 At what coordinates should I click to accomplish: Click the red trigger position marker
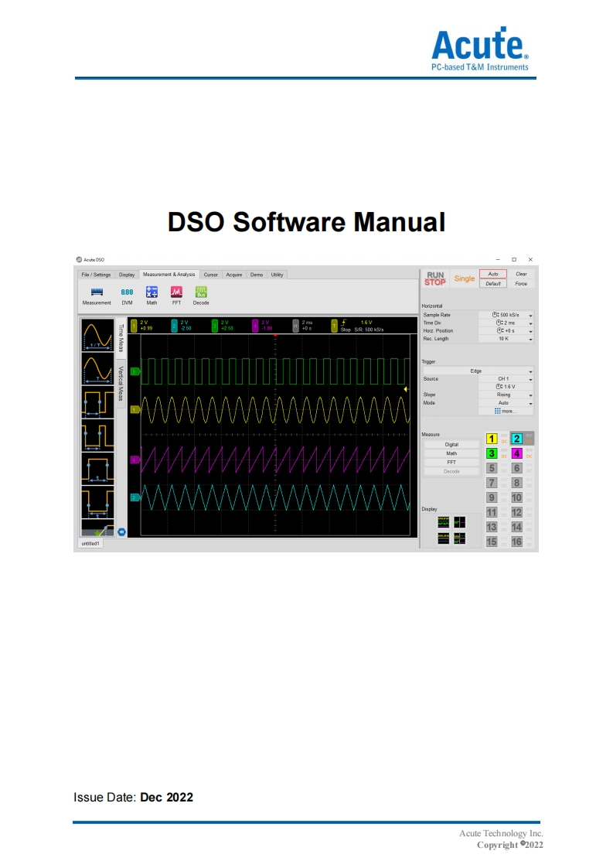tap(275, 336)
